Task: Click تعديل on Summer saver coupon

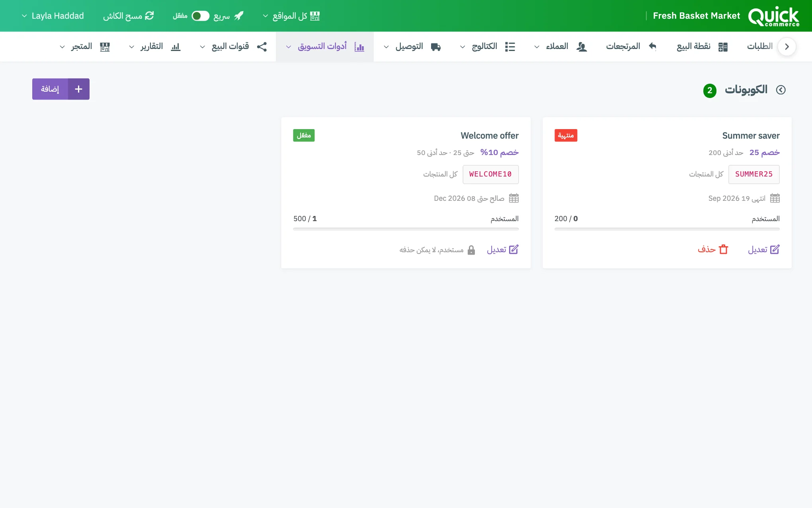Action: pos(764,249)
